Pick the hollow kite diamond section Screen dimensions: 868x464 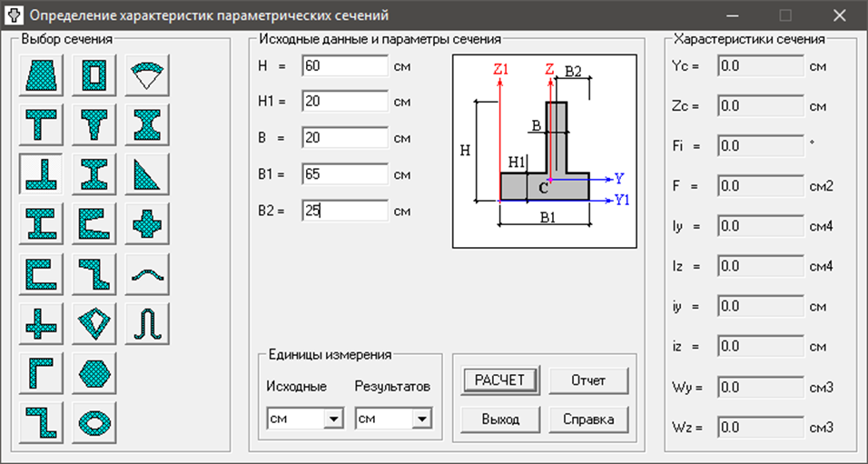[94, 324]
